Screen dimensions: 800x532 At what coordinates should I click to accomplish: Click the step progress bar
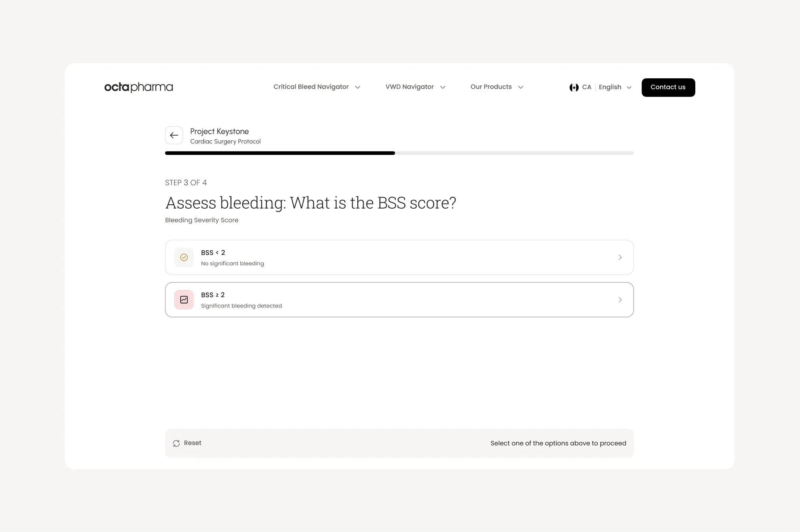click(399, 153)
